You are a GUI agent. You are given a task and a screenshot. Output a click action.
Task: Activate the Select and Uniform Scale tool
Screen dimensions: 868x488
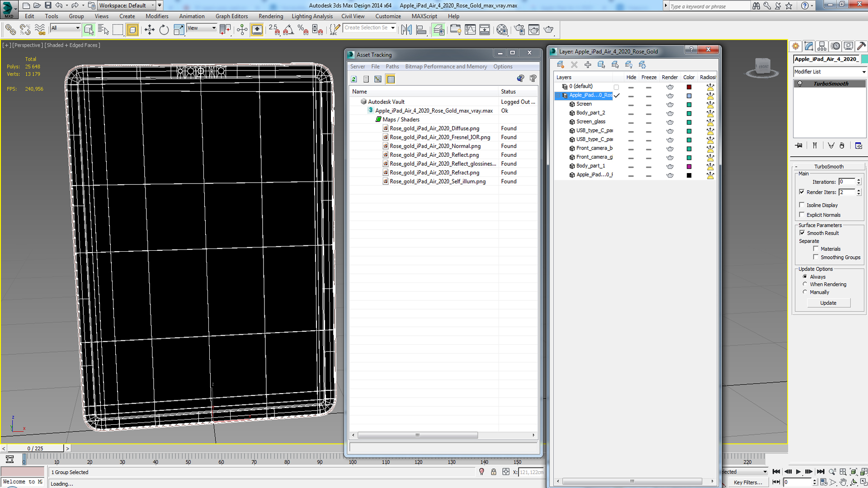coord(179,30)
